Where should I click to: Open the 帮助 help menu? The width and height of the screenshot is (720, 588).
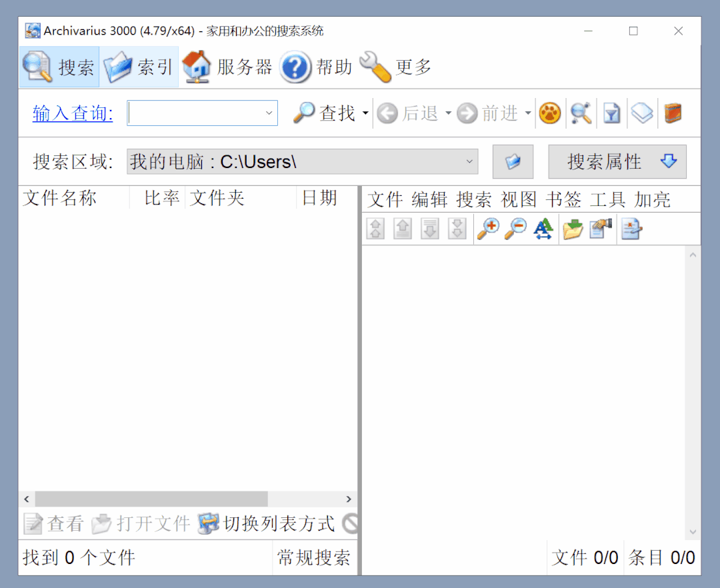[x=317, y=67]
